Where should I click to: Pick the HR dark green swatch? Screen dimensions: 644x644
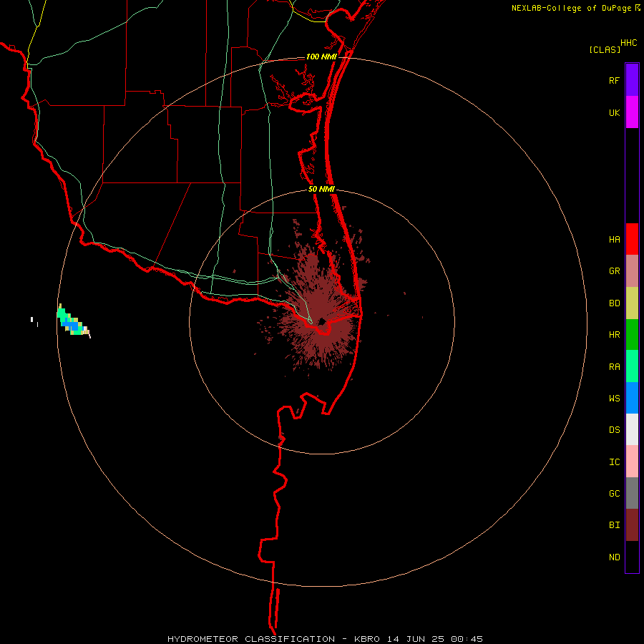(x=632, y=335)
